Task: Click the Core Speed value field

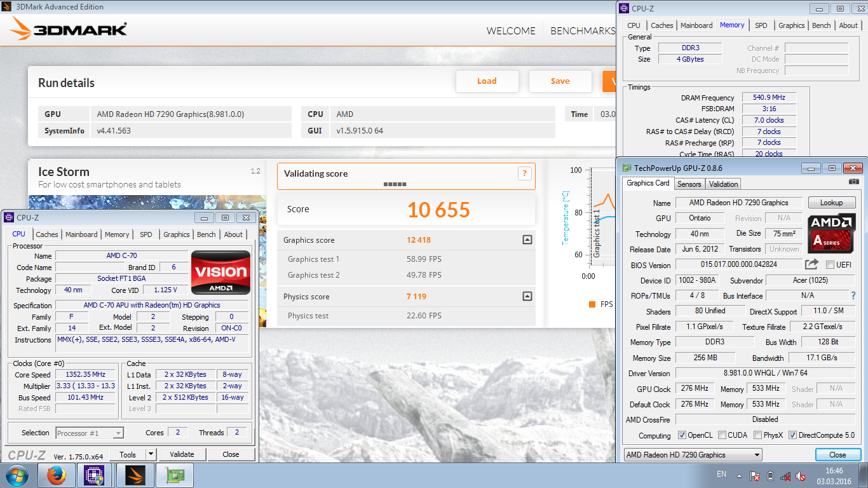Action: click(x=85, y=374)
